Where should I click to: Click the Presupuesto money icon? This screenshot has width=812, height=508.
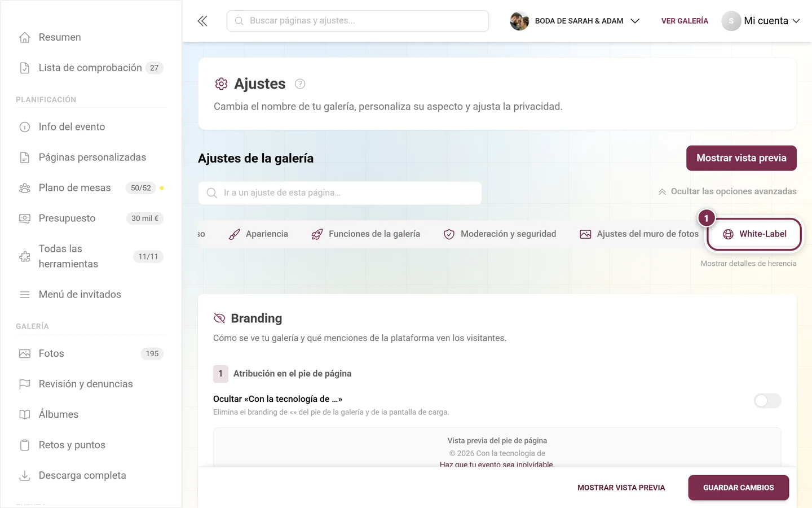pyautogui.click(x=25, y=218)
